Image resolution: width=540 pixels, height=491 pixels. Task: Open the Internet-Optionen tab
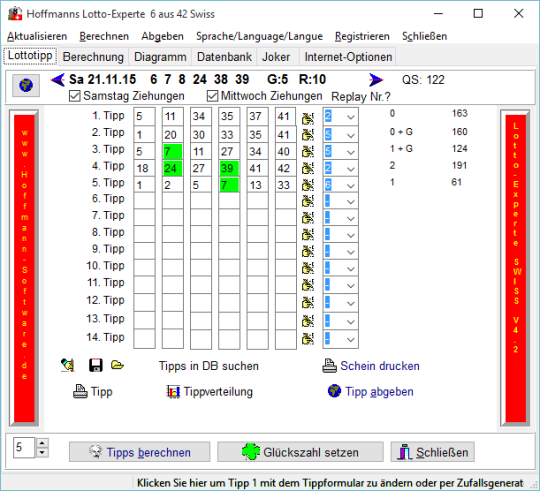pyautogui.click(x=348, y=57)
